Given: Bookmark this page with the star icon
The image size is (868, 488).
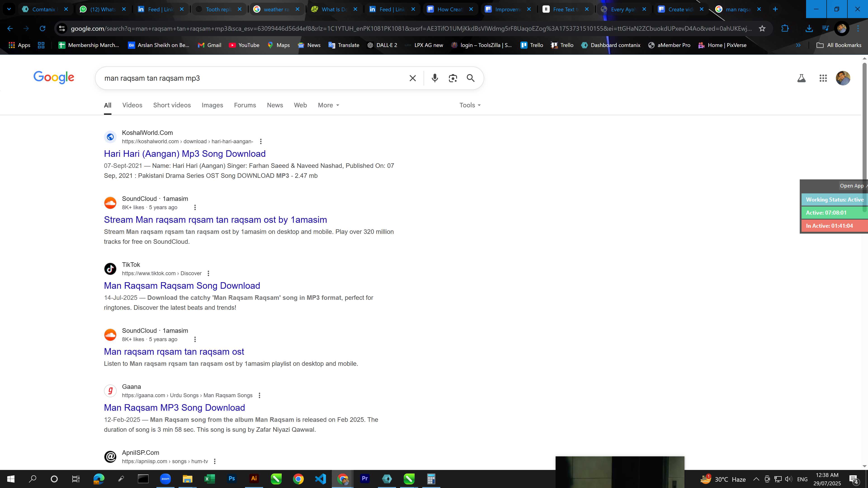Looking at the screenshot, I should tap(762, 29).
